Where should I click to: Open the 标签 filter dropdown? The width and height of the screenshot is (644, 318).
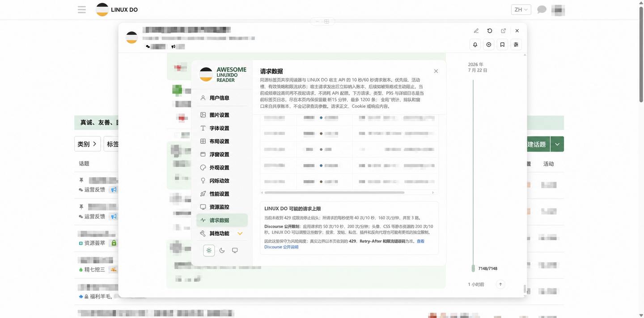tap(112, 144)
